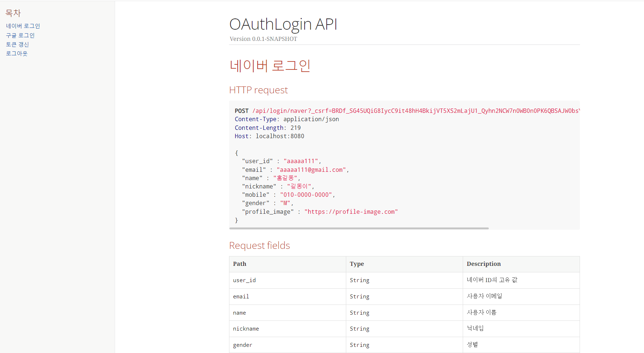Select the user_id cell in the Path column
The height and width of the screenshot is (353, 644).
pyautogui.click(x=288, y=280)
